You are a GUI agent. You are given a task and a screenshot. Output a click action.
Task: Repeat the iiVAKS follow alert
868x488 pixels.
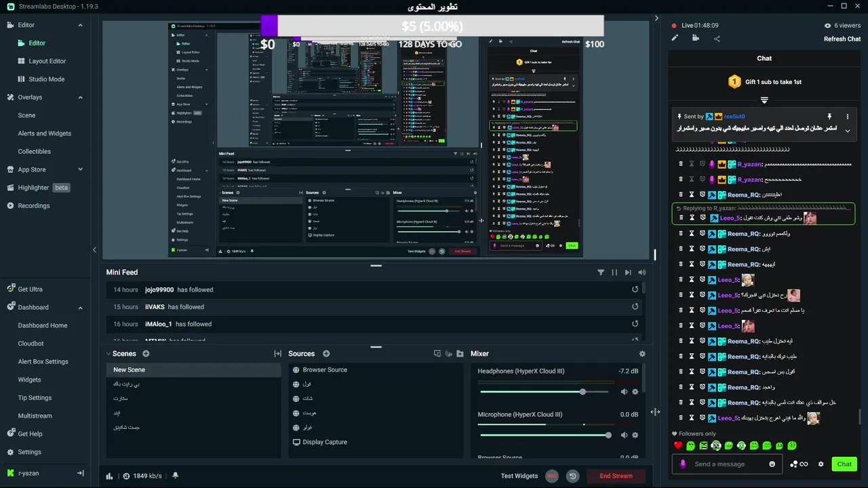635,306
